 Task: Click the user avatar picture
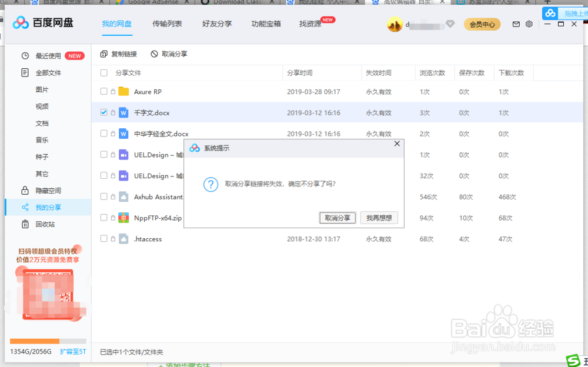pos(395,24)
